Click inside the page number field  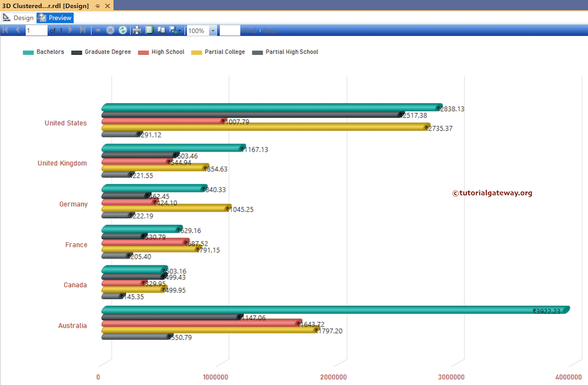[x=36, y=30]
